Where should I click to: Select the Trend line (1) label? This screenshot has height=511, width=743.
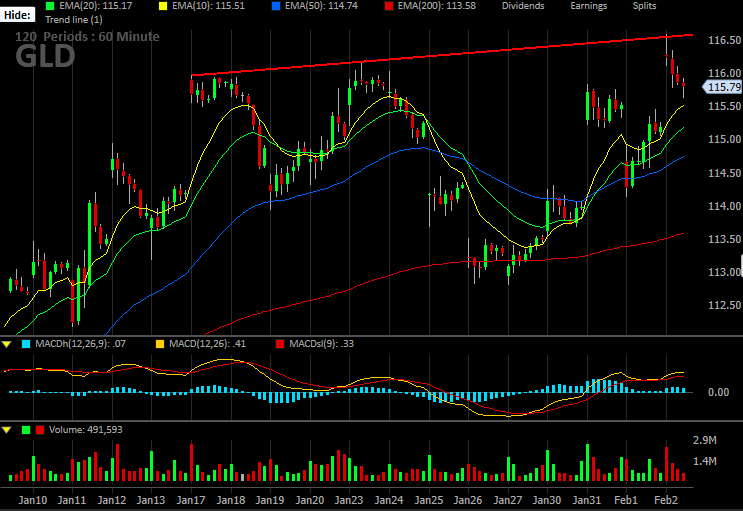tap(73, 20)
